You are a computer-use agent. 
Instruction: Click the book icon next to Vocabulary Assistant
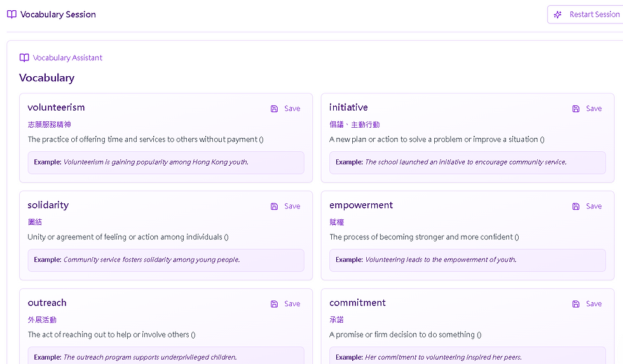(x=24, y=58)
